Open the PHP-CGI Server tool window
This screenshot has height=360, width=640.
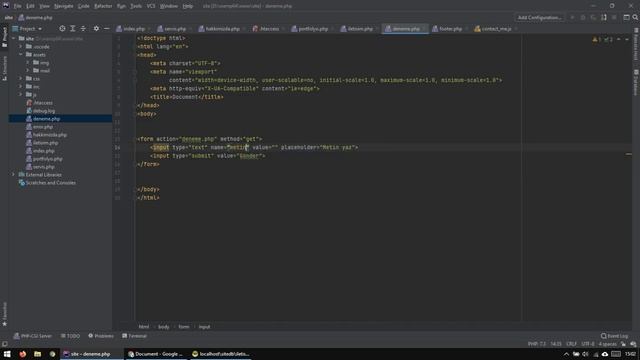click(33, 336)
